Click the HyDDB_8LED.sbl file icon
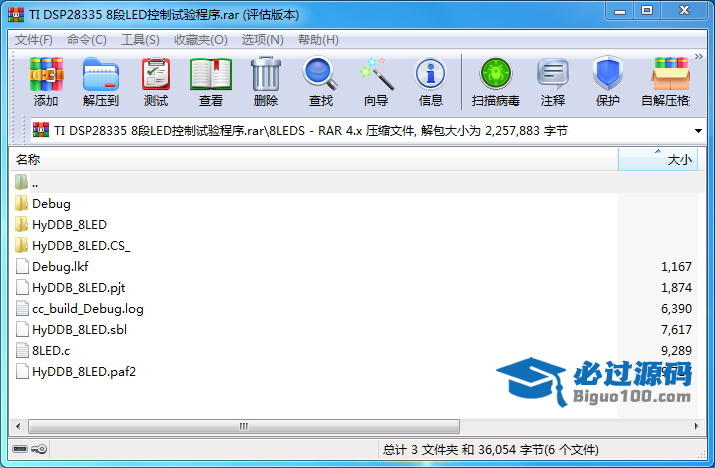Image resolution: width=715 pixels, height=468 pixels. pyautogui.click(x=22, y=329)
